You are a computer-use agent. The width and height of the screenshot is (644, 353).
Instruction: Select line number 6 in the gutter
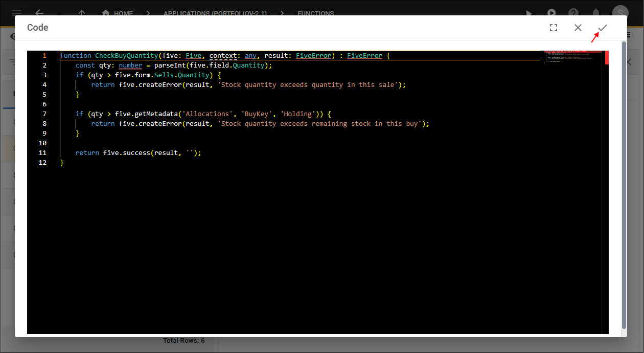44,104
